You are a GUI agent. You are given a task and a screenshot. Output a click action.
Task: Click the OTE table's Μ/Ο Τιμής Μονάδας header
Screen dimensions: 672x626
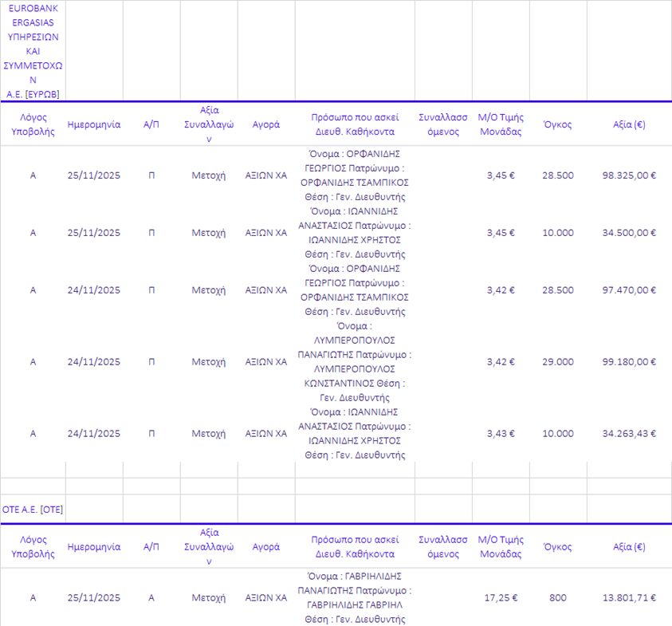pos(501,547)
